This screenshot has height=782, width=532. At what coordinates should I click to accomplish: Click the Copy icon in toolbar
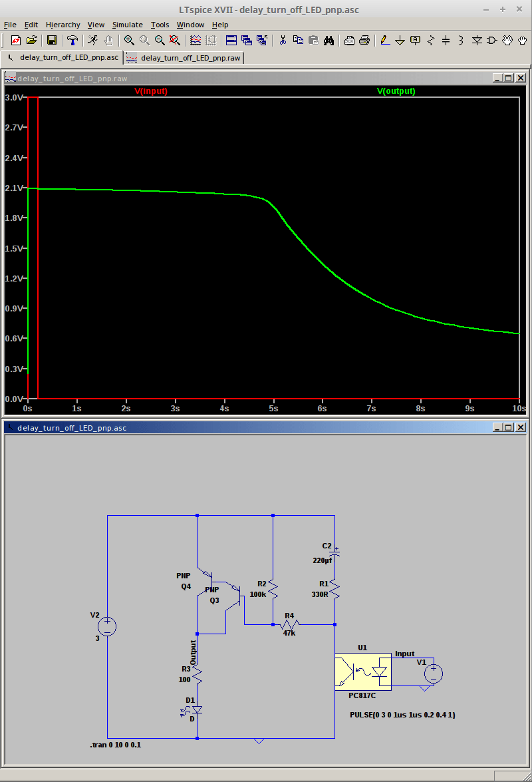298,41
